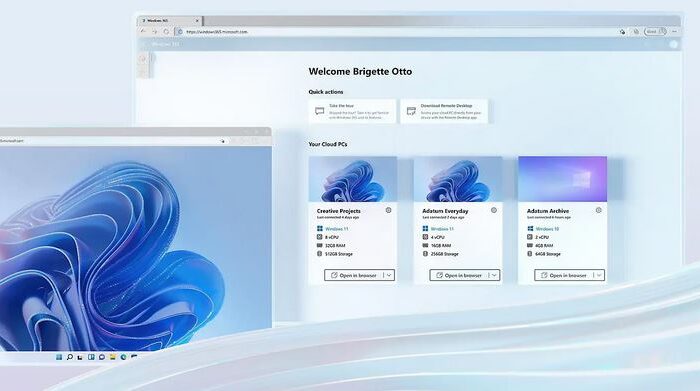Screen dimensions: 700x391
Task: Expand dropdown arrow on Creative Projects open button
Action: click(389, 275)
